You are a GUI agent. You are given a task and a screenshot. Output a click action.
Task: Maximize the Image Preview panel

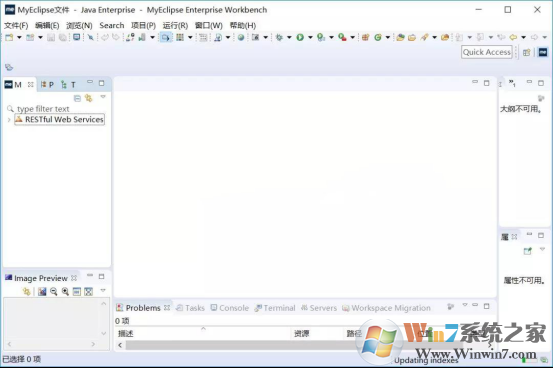point(102,277)
